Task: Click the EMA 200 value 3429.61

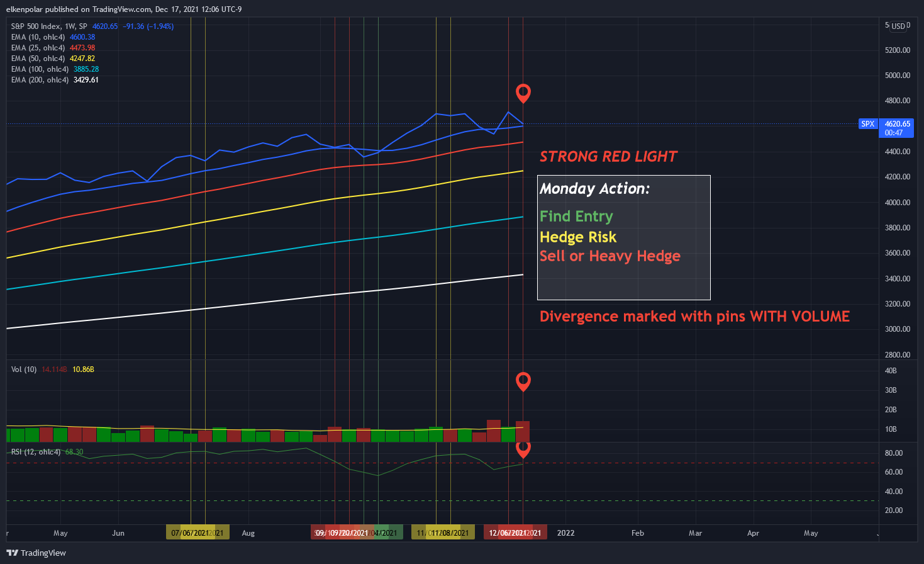Action: click(86, 80)
